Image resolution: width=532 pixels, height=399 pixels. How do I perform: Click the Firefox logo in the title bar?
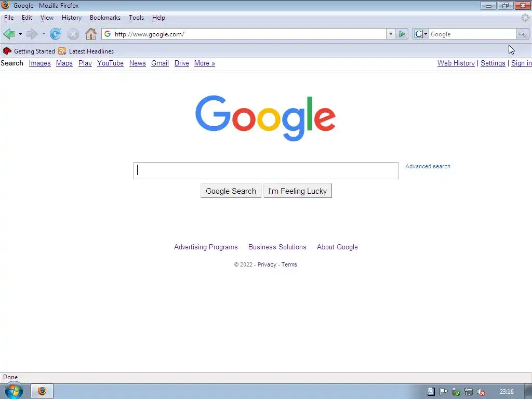5,5
